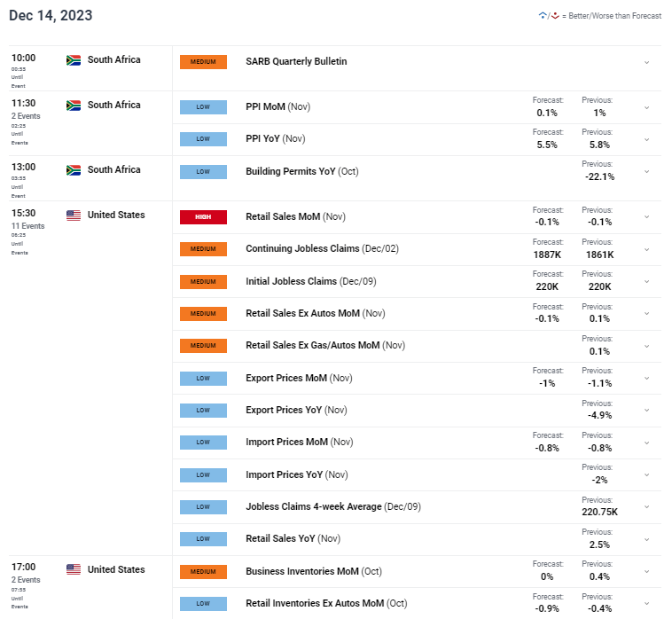Expand Retail Sales Ex Autos MoM chevron
Screen dimensions: 672x619
click(x=646, y=314)
